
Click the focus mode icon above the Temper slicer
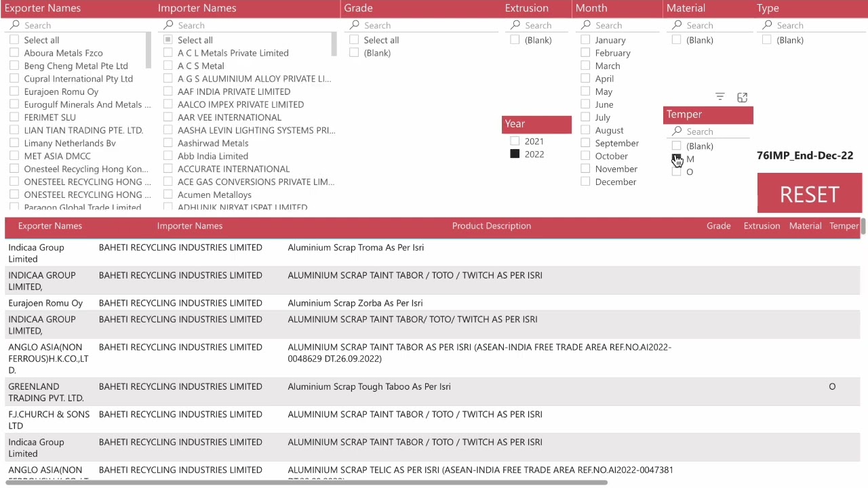(742, 97)
